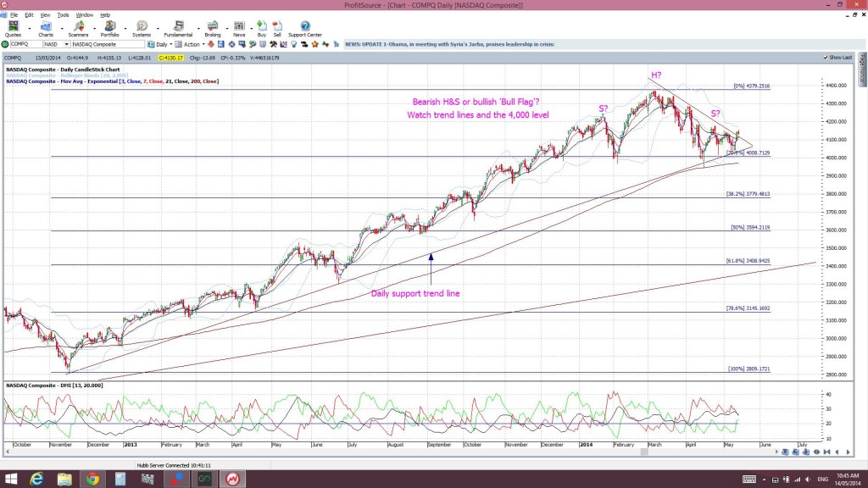Open the Support Center
This screenshot has width=868, height=488.
pyautogui.click(x=305, y=29)
